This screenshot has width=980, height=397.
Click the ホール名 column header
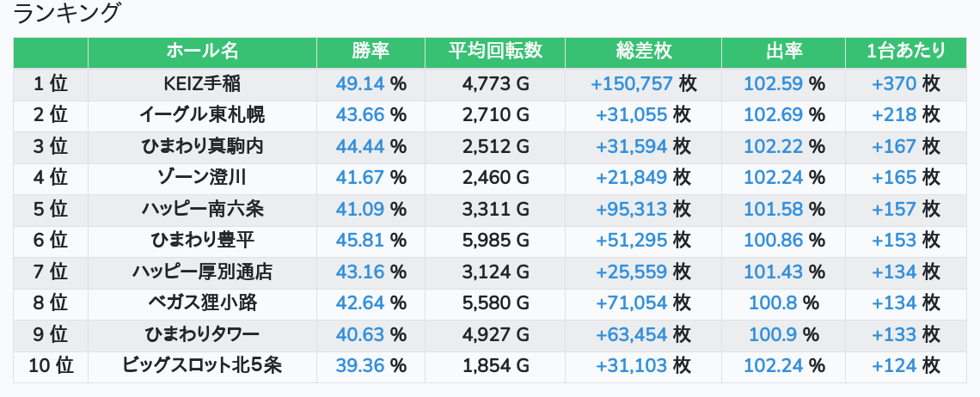[x=202, y=52]
